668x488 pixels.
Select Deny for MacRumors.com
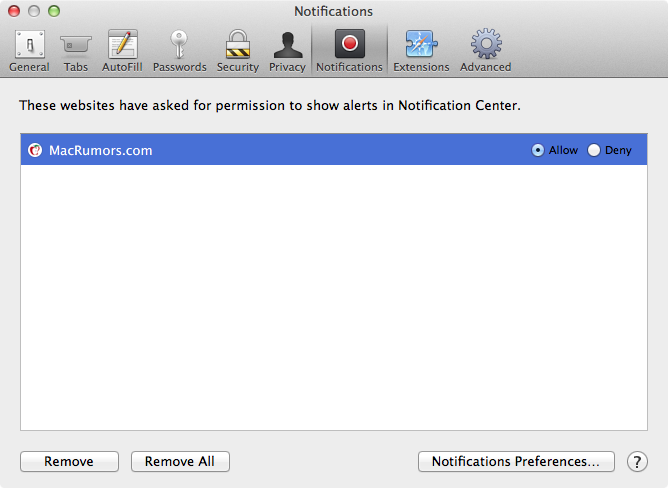coord(594,150)
